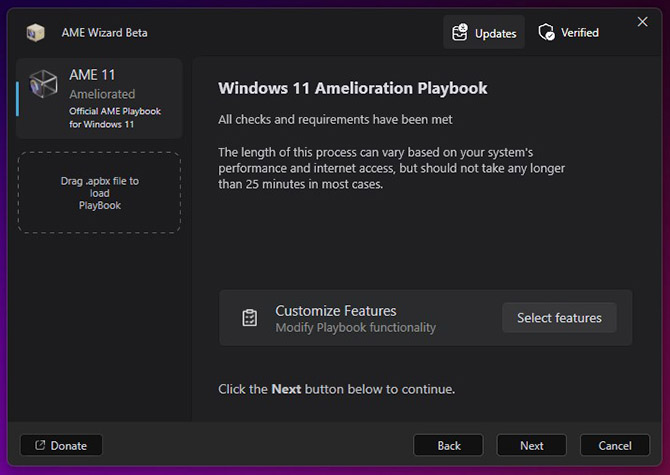Click the 'Ameliorated' subtitle text
The height and width of the screenshot is (475, 670).
tap(102, 94)
